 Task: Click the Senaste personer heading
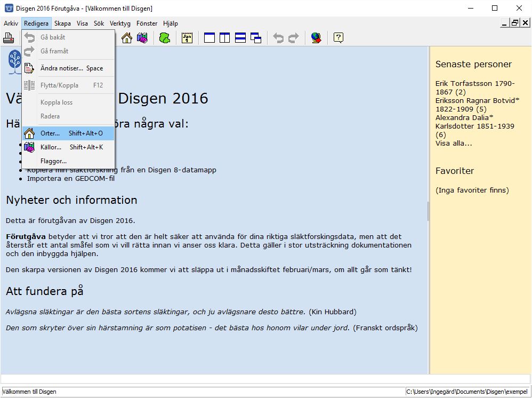click(x=474, y=64)
